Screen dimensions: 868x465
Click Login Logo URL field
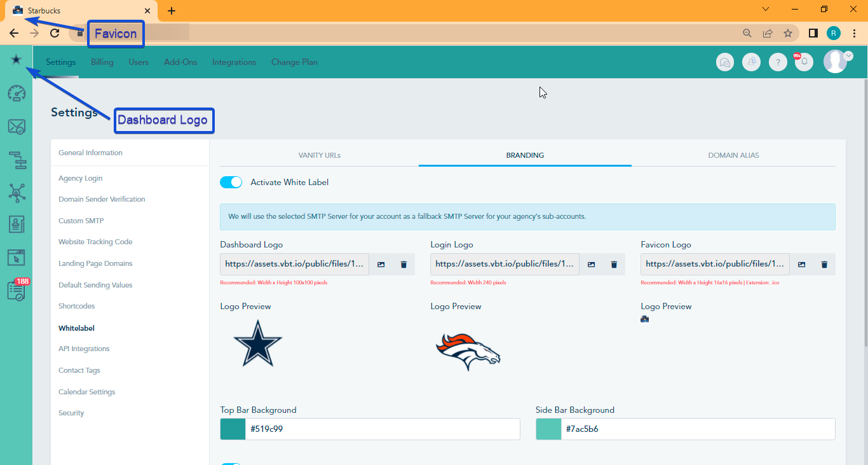(x=505, y=264)
